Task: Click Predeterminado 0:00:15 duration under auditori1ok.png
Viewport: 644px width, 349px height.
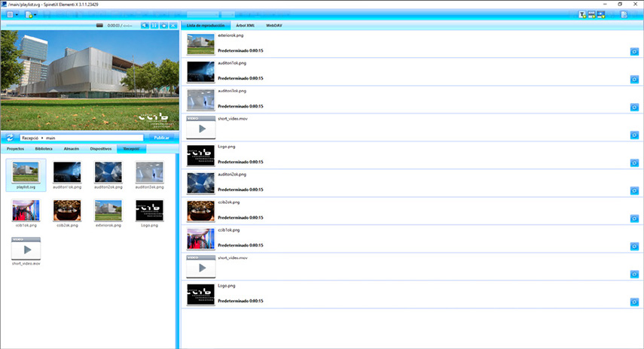Action: tap(241, 78)
